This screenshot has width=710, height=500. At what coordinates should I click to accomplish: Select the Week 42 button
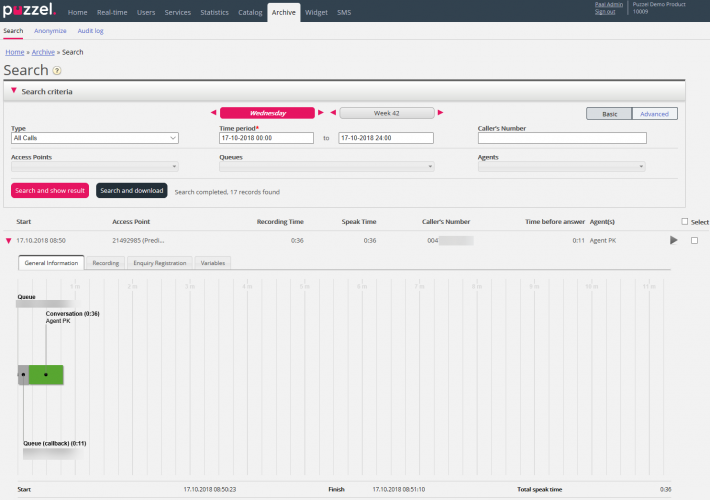[387, 113]
